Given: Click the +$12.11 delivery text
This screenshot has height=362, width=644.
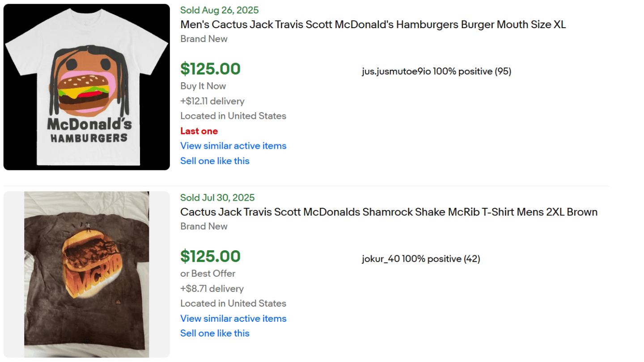Looking at the screenshot, I should pos(212,101).
